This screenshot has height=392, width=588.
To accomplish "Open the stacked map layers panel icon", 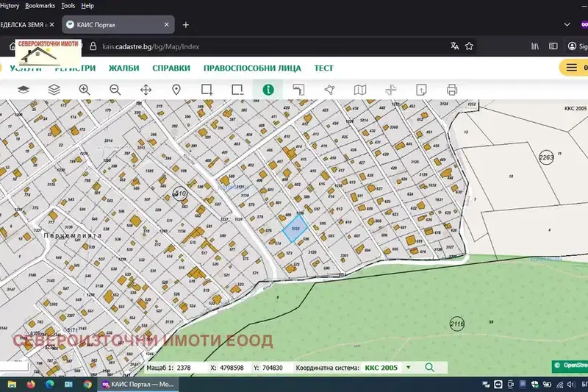I will pyautogui.click(x=54, y=90).
